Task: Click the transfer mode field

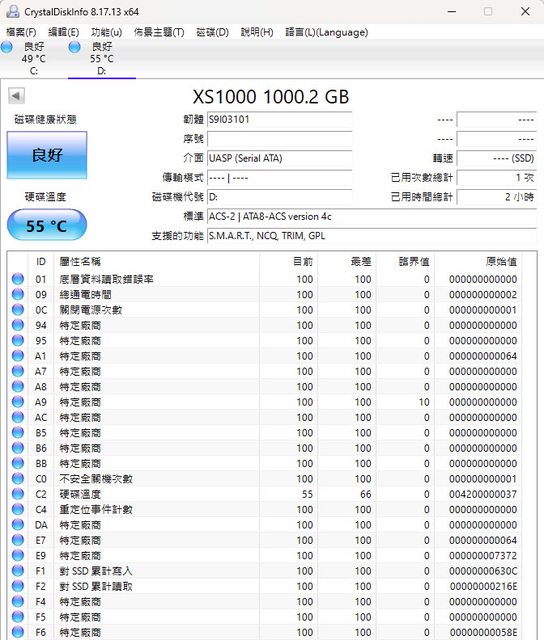Action: pos(280,178)
